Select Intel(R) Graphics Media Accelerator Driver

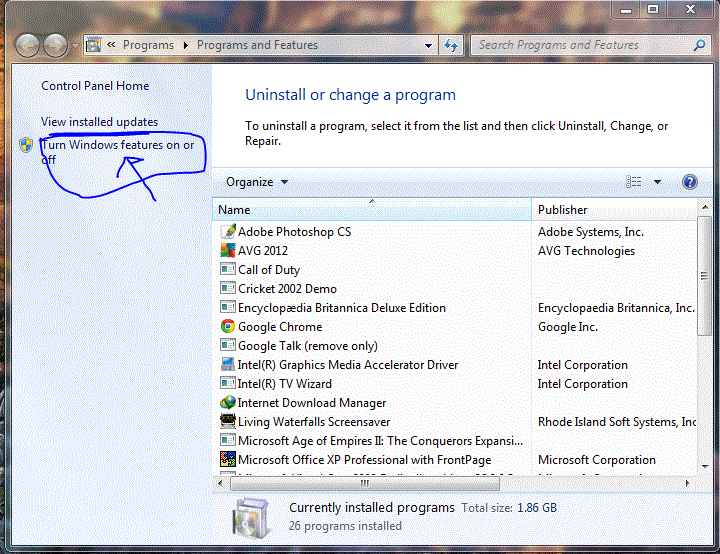[x=348, y=365]
